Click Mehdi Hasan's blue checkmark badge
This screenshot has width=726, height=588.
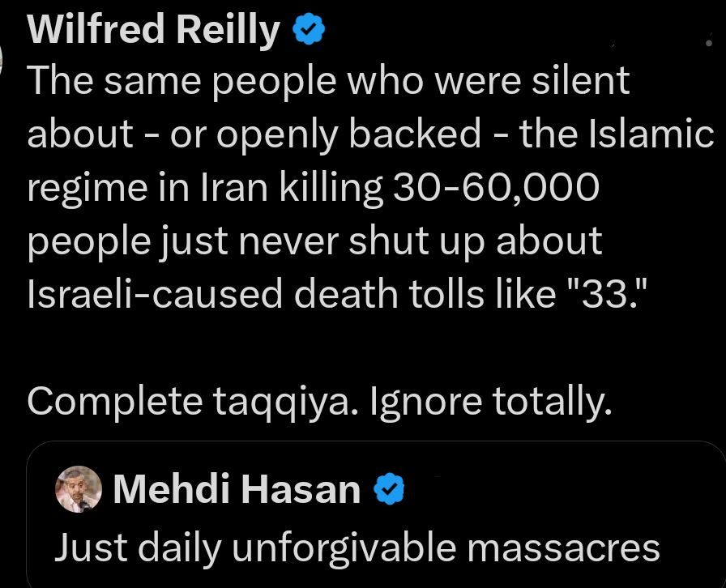[x=389, y=488]
